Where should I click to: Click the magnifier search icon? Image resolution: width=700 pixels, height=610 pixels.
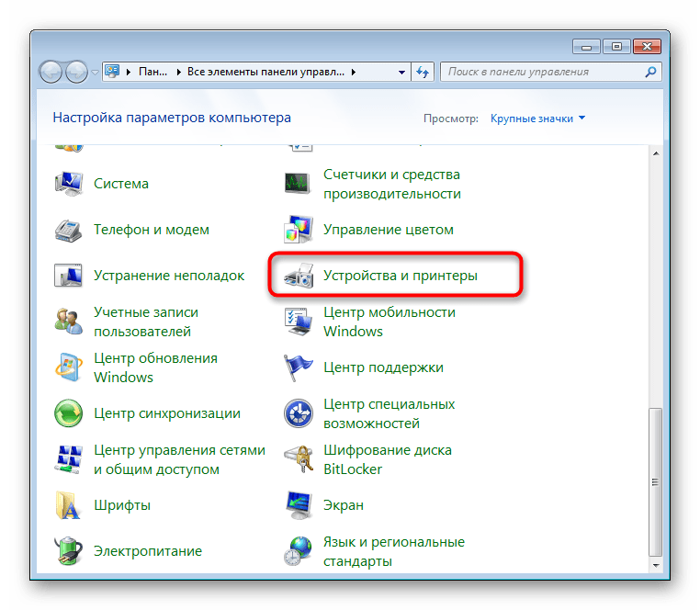[x=650, y=72]
